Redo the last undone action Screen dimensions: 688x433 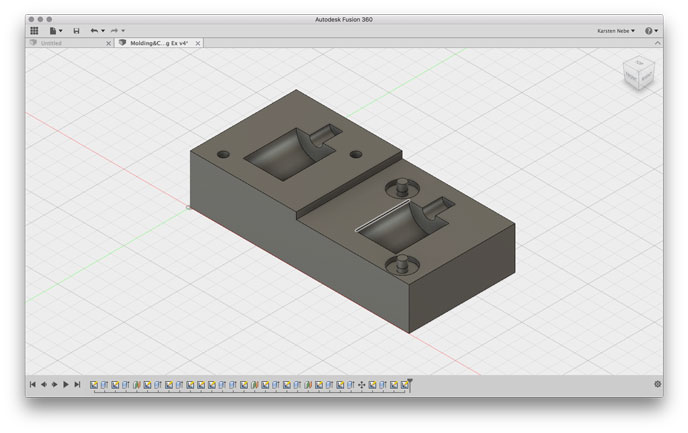[x=114, y=31]
